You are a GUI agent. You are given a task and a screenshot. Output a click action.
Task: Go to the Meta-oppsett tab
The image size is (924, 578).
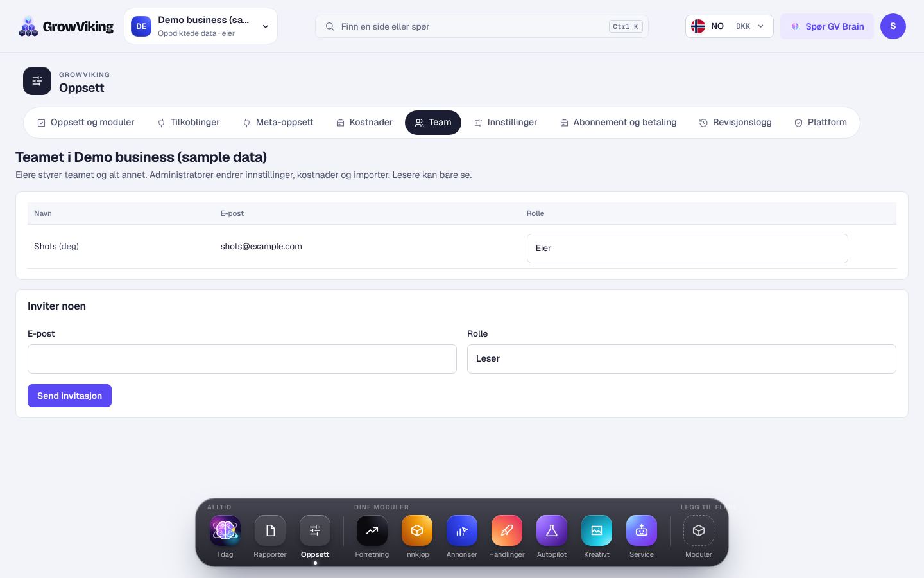pos(278,123)
